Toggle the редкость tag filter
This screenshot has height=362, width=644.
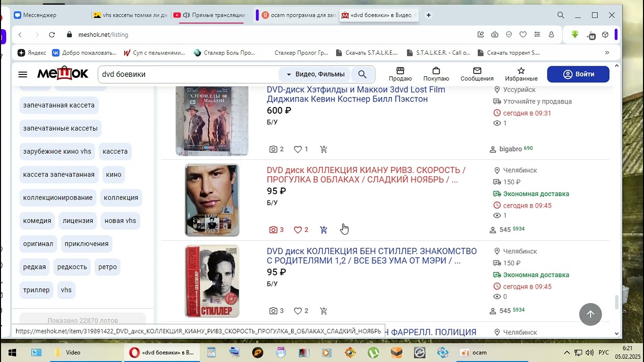point(72,267)
